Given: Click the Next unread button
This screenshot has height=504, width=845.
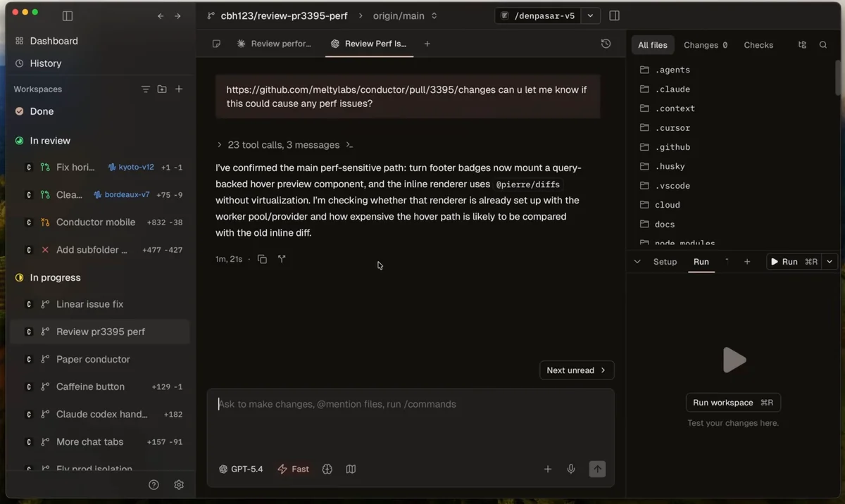Looking at the screenshot, I should click(x=577, y=370).
